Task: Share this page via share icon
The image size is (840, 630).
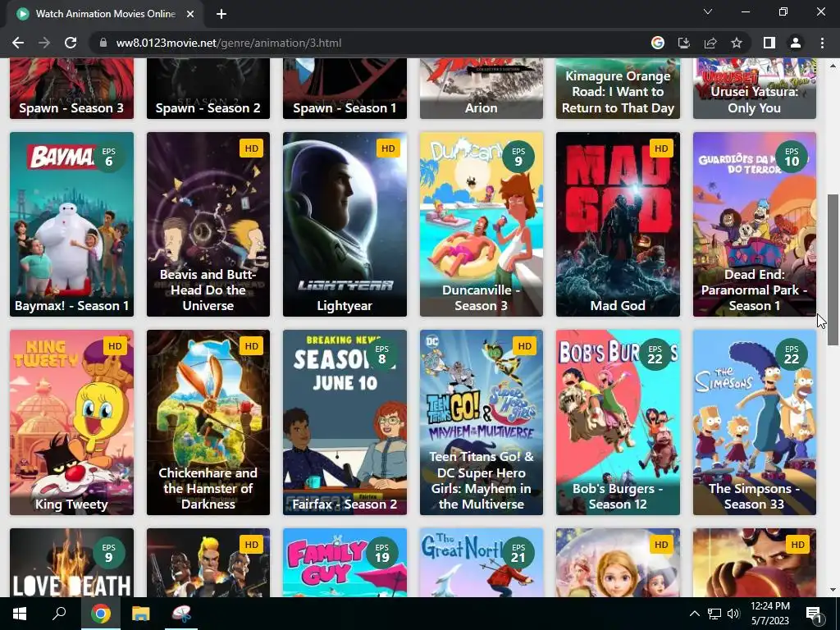Action: (x=710, y=43)
